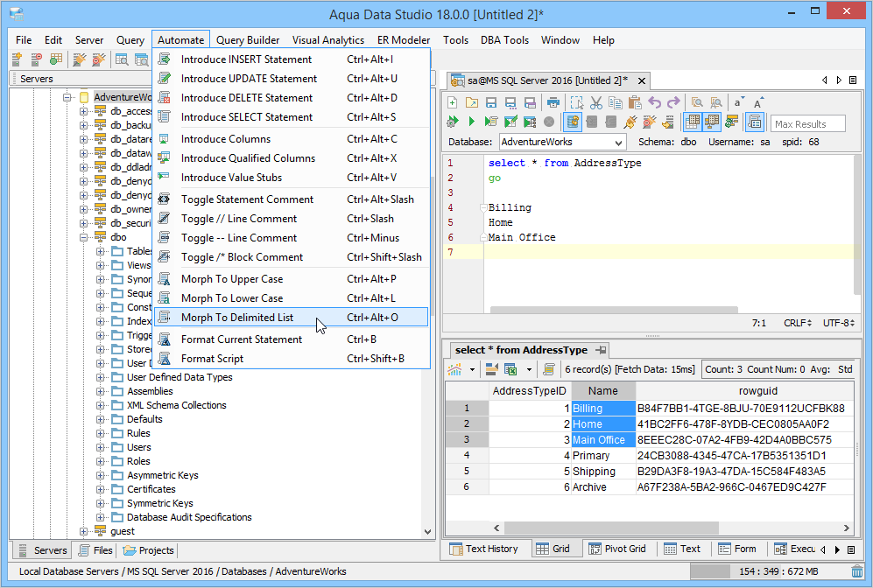This screenshot has height=588, width=873.
Task: Click into the Max Results input field
Action: click(x=808, y=124)
